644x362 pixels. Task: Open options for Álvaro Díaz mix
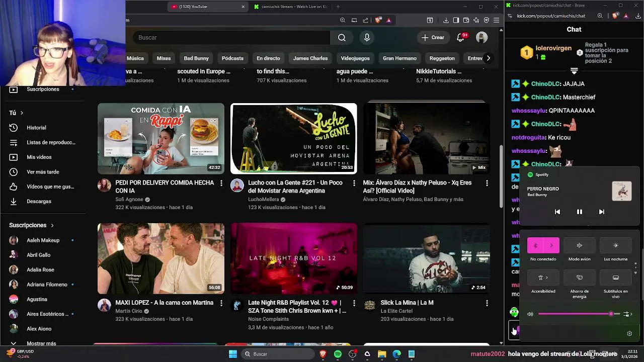487,184
